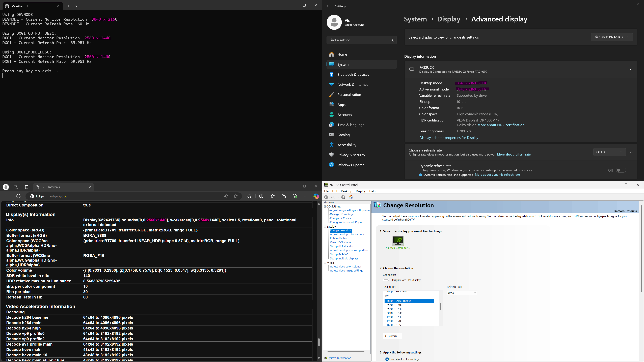Open Display adapter properties for Display 1

click(450, 138)
